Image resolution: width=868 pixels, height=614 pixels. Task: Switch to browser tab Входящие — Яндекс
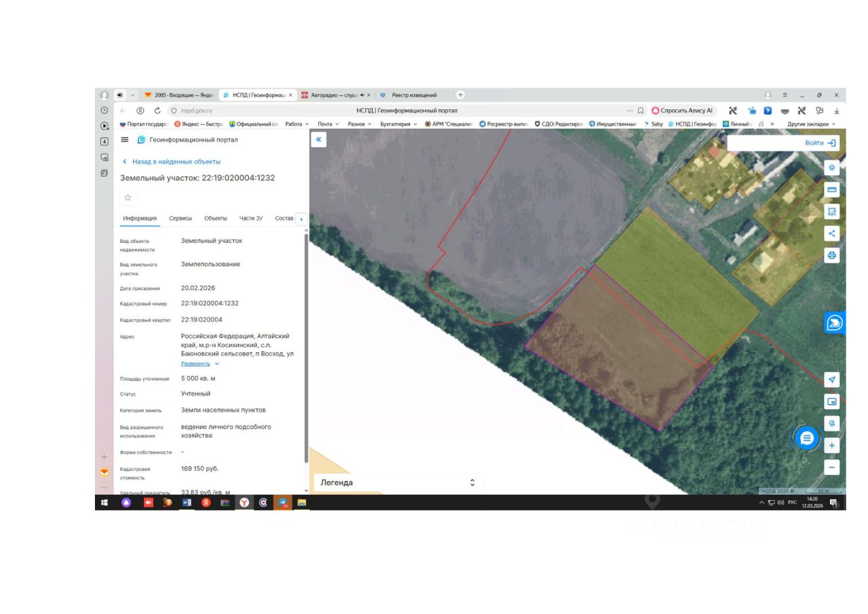(x=180, y=95)
